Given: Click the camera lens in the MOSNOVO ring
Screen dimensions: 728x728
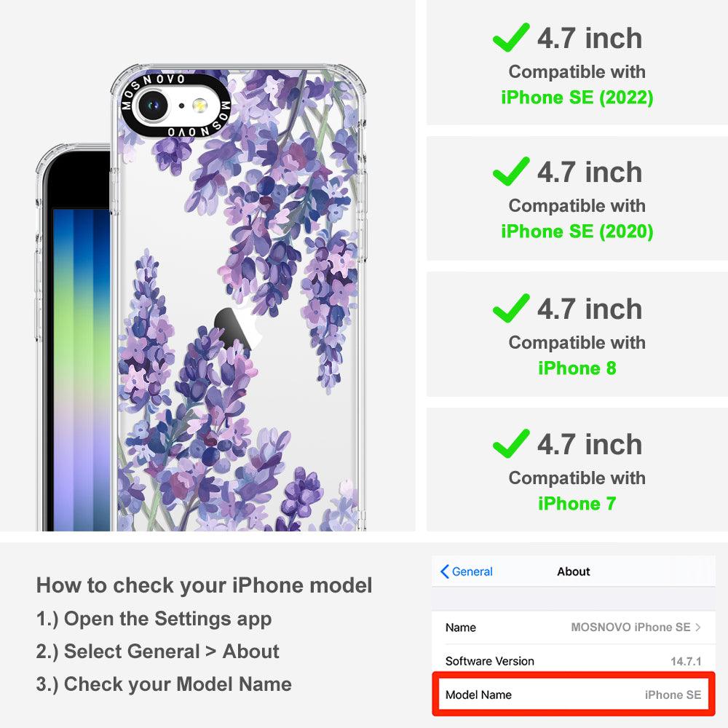Looking at the screenshot, I should 152,106.
